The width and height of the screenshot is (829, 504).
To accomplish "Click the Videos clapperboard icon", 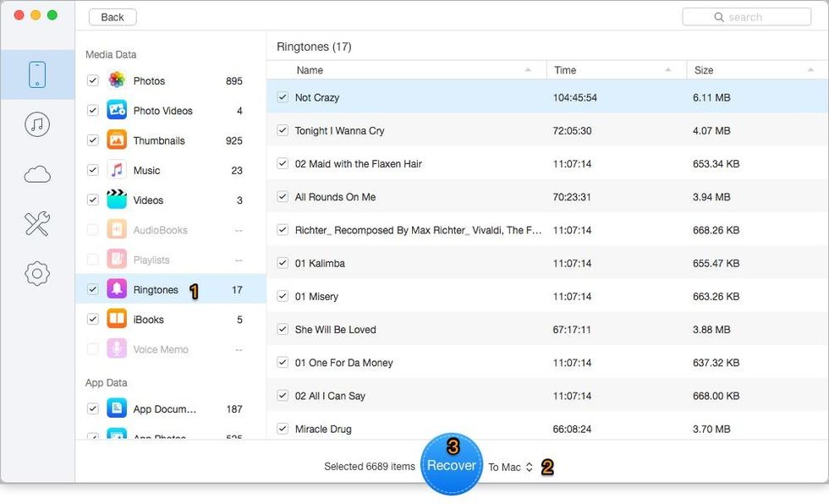I will pyautogui.click(x=117, y=200).
